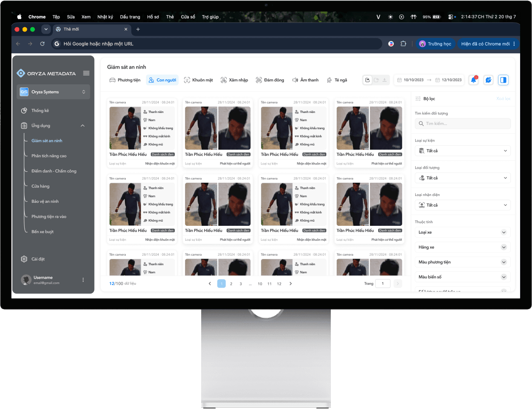This screenshot has height=409, width=532.
Task: Open Username account options menu
Action: tap(83, 280)
